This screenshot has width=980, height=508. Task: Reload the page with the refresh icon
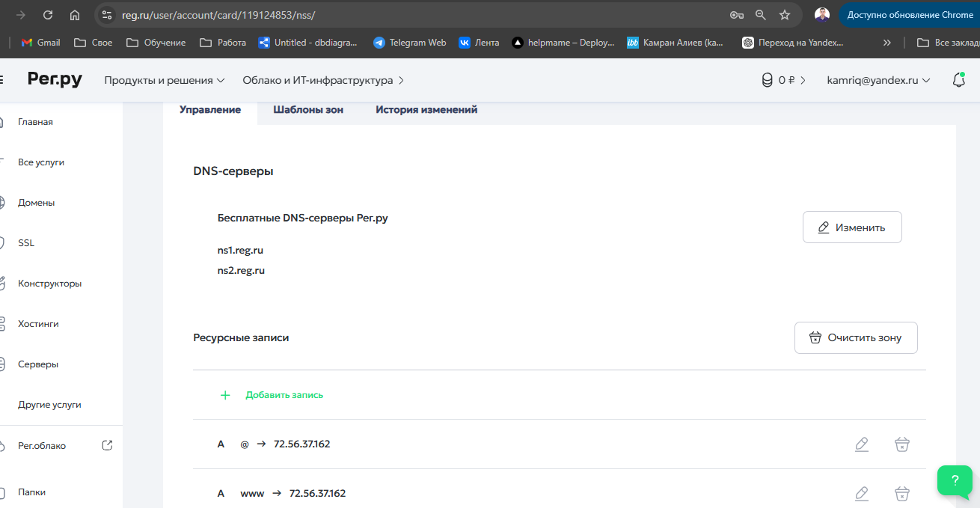point(48,15)
